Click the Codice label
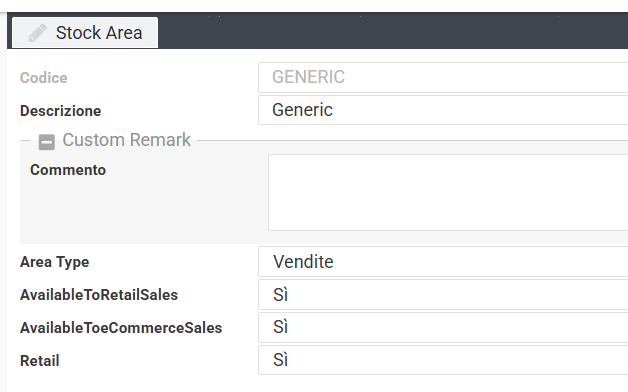The width and height of the screenshot is (628, 392). pyautogui.click(x=44, y=78)
